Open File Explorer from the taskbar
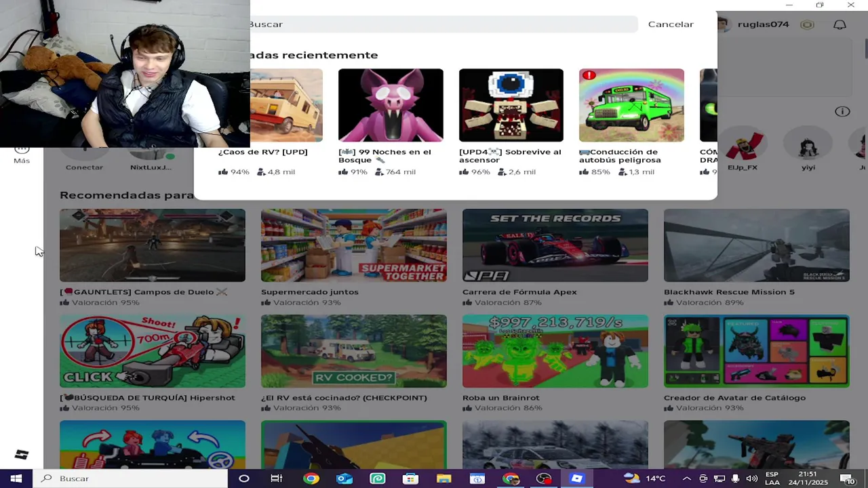This screenshot has height=488, width=868. pos(443,479)
